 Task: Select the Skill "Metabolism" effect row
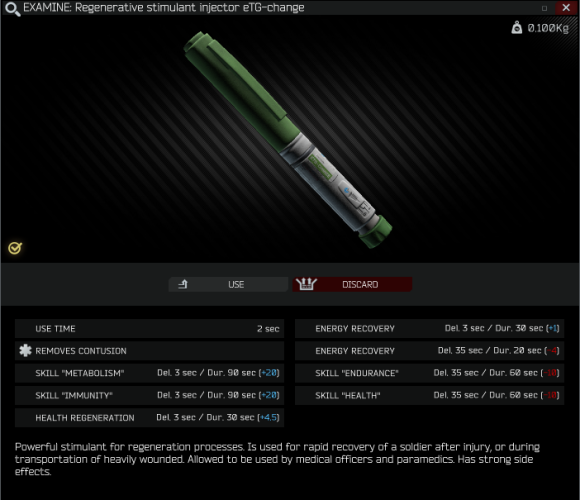pyautogui.click(x=149, y=373)
